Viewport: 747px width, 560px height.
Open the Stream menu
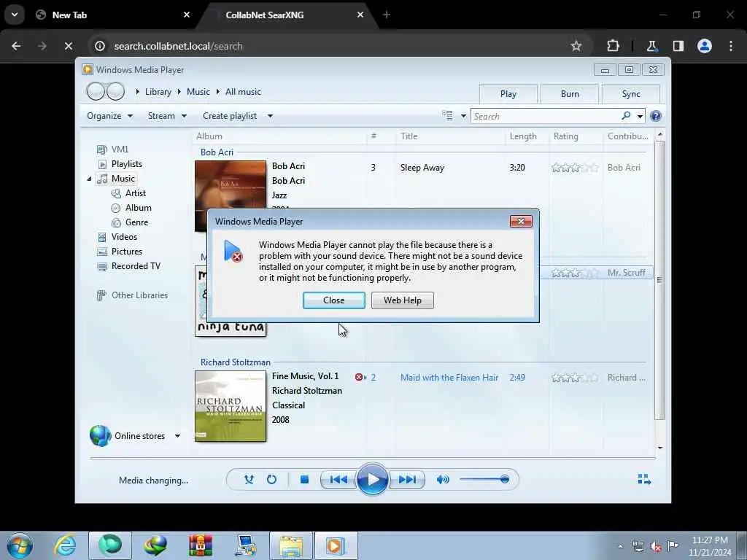(x=167, y=116)
